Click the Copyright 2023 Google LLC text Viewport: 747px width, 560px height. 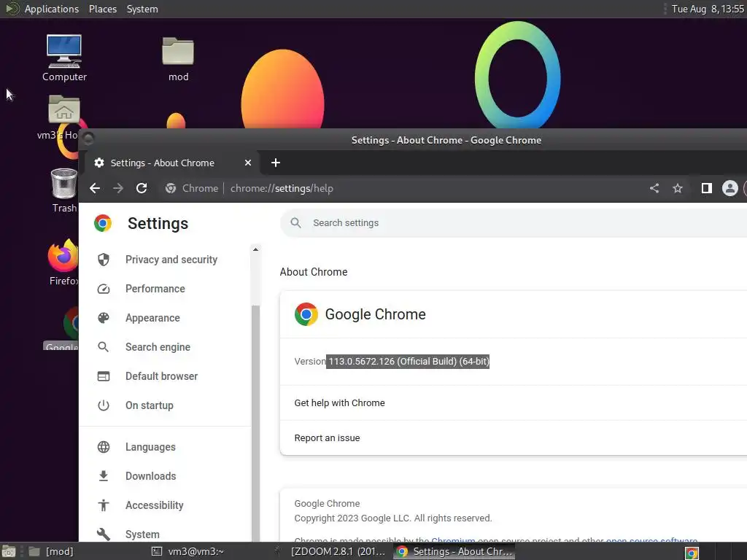(x=393, y=518)
